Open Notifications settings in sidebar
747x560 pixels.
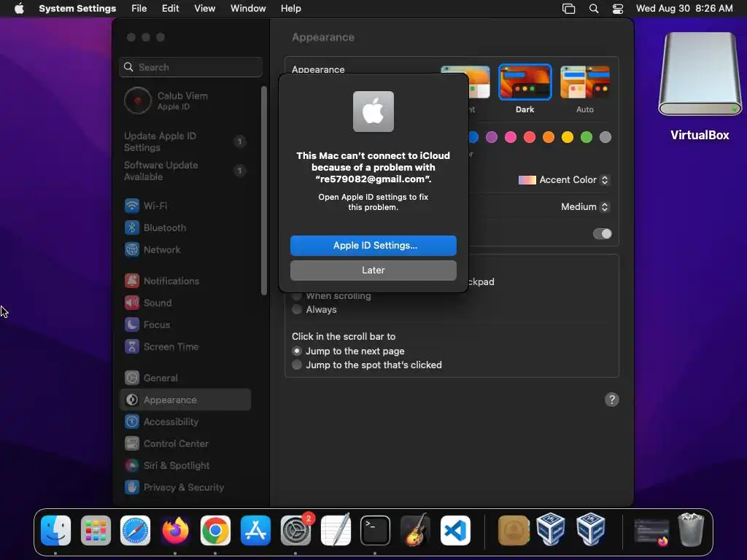pyautogui.click(x=185, y=281)
